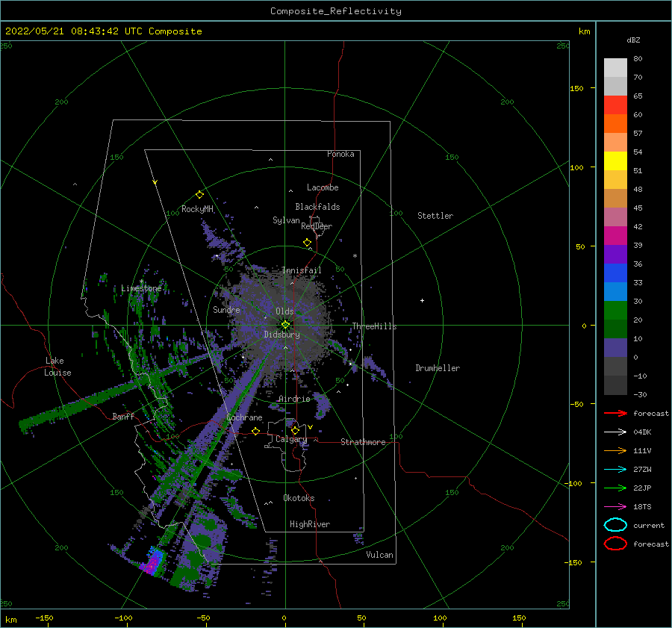Click the RockyMH label

pyautogui.click(x=197, y=209)
